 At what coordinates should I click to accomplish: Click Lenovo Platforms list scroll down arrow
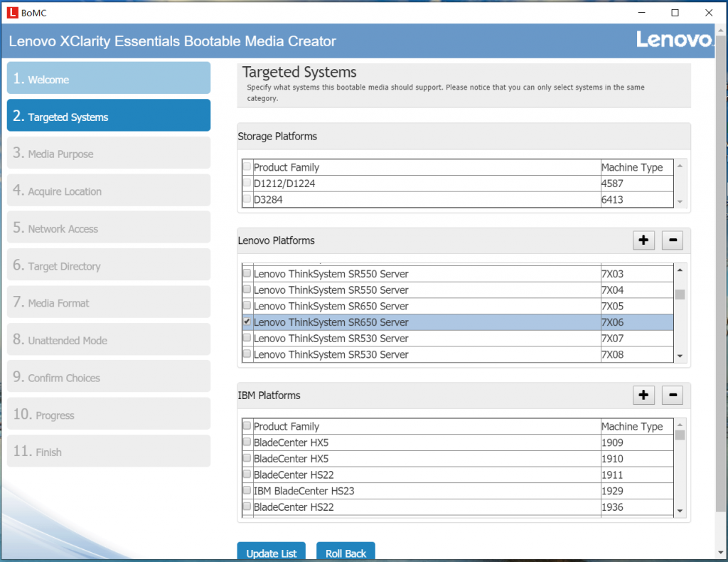680,356
